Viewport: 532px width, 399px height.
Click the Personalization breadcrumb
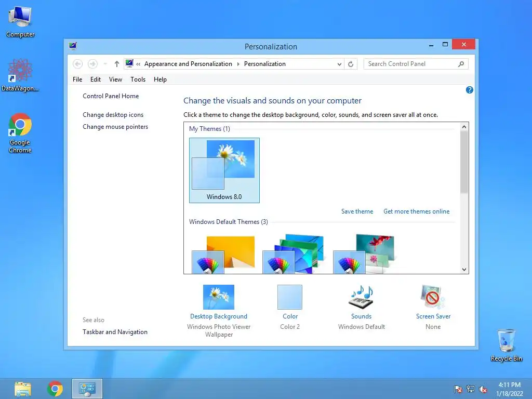click(x=264, y=64)
